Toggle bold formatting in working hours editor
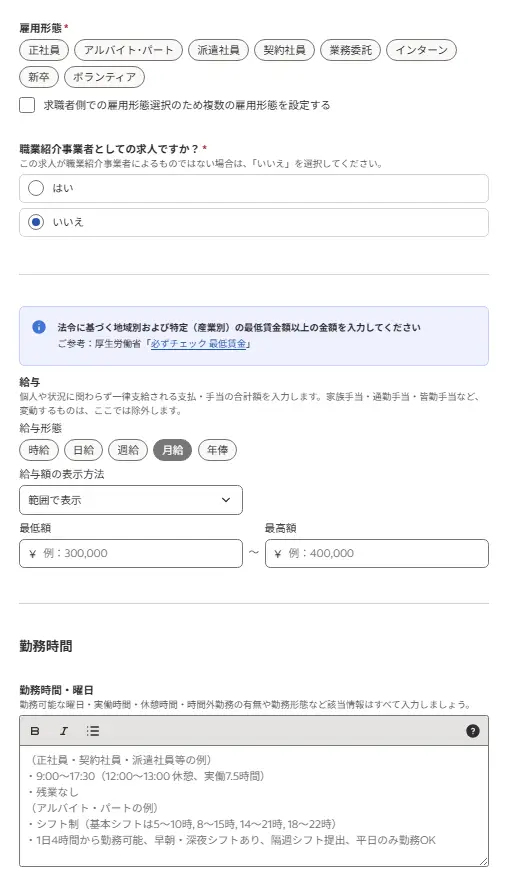Viewport: 511px width, 893px height. coord(35,731)
